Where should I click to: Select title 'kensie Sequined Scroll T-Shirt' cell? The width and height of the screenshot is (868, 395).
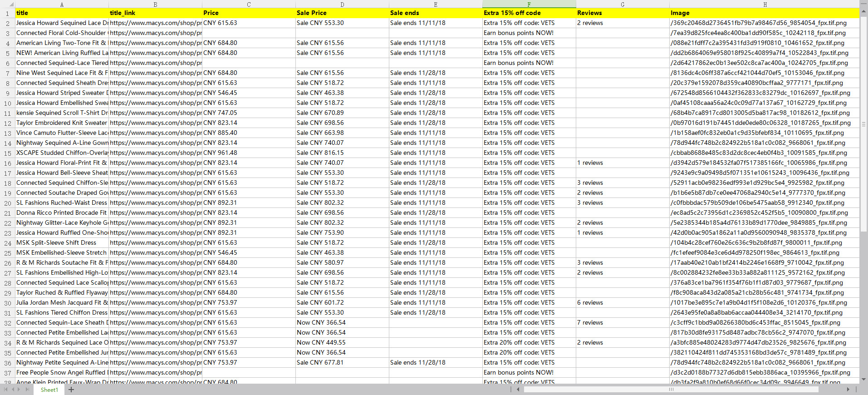62,113
